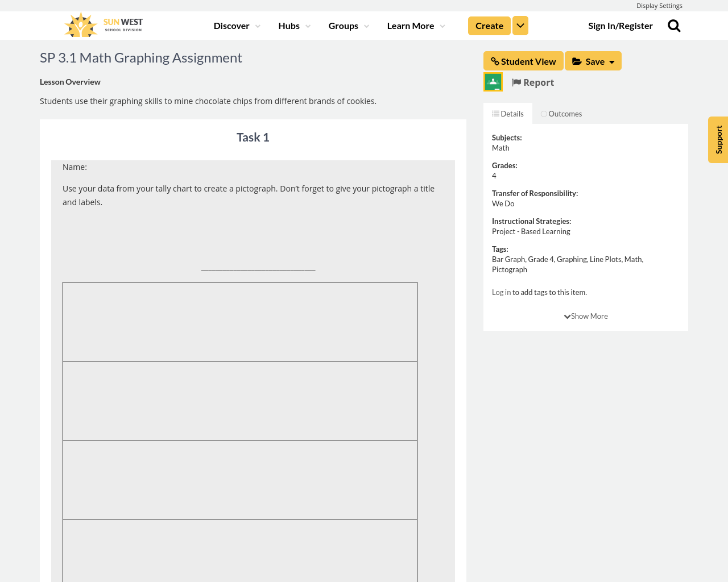Viewport: 728px width, 582px height.
Task: Show More details in the sidebar
Action: click(x=586, y=315)
